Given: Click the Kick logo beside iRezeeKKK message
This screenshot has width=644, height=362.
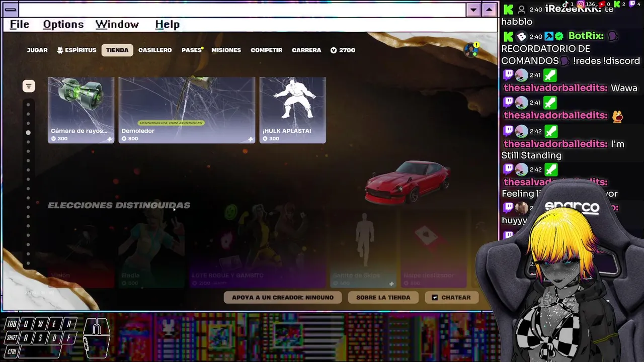Looking at the screenshot, I should click(508, 10).
